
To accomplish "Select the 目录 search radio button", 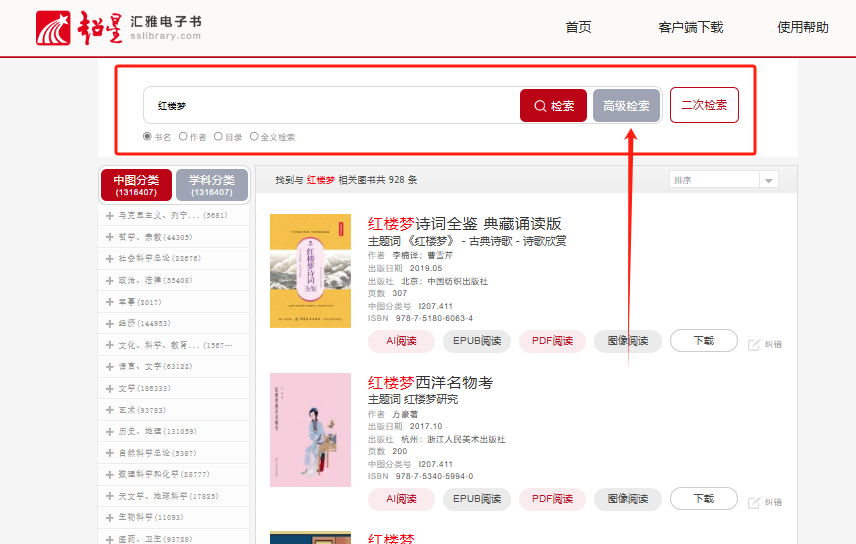I will 218,137.
